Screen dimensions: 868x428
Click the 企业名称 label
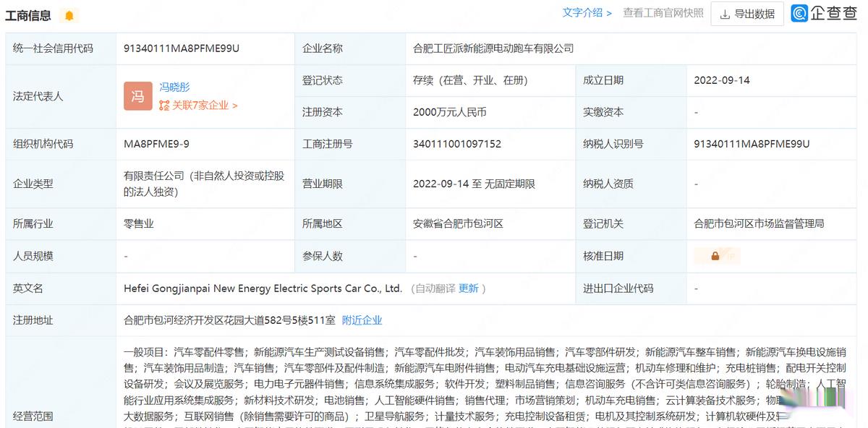323,48
